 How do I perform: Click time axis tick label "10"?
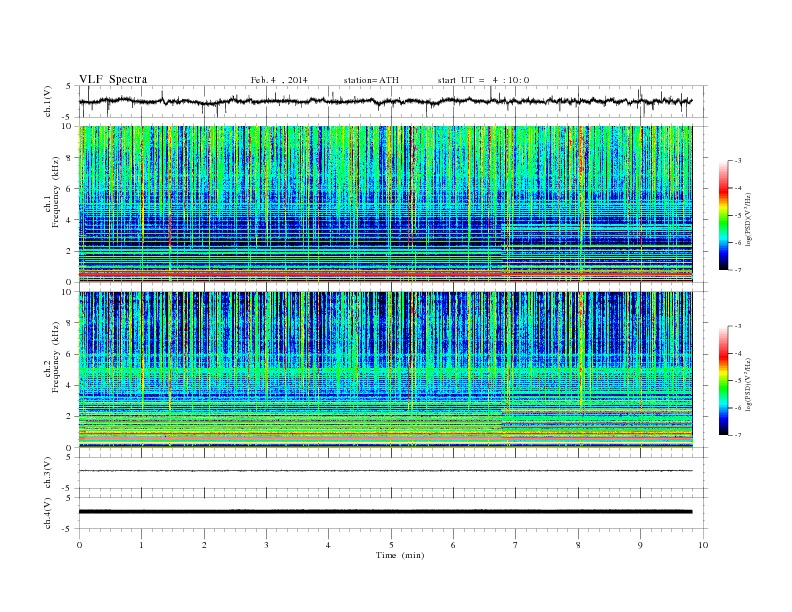(x=703, y=545)
